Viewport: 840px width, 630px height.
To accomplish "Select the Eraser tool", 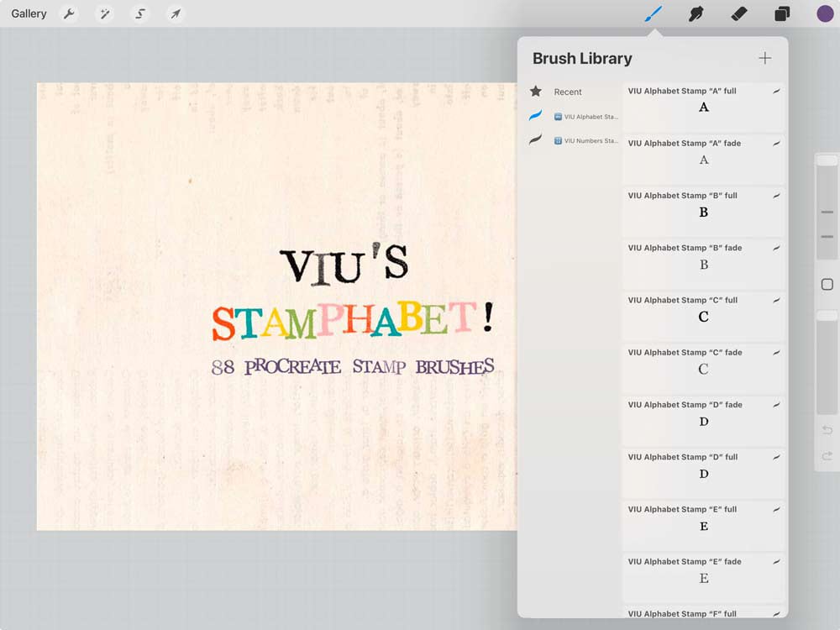I will [x=738, y=13].
